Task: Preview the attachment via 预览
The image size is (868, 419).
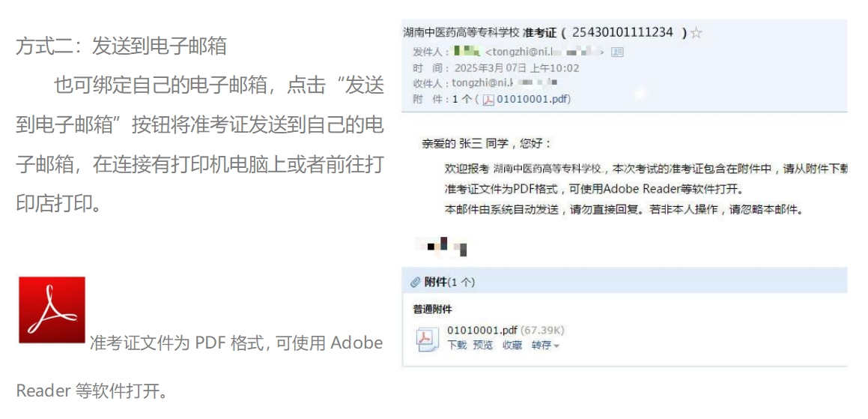Action: (483, 346)
